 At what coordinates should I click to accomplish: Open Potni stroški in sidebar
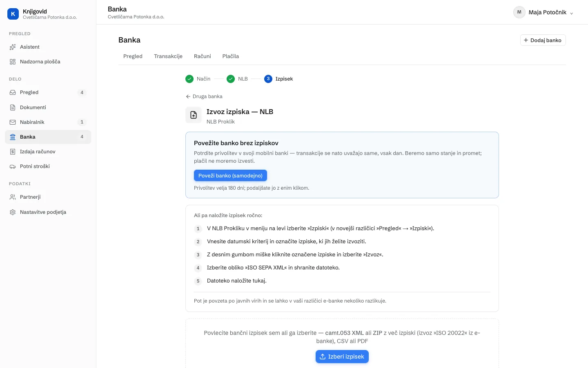[48, 166]
